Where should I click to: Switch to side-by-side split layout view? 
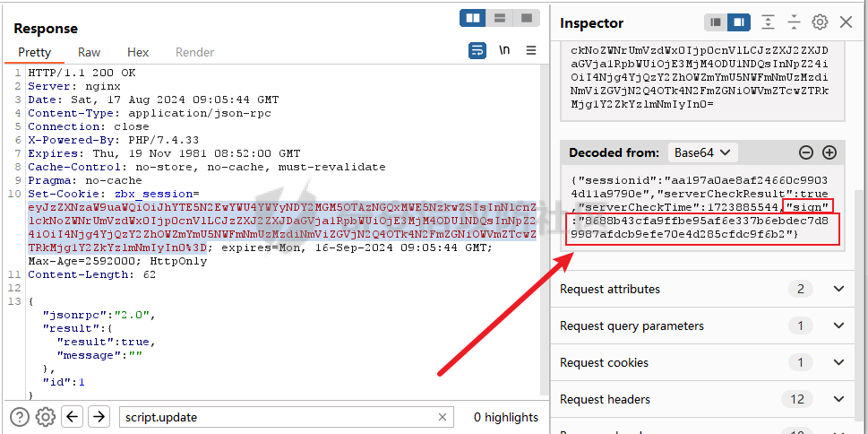coord(472,18)
